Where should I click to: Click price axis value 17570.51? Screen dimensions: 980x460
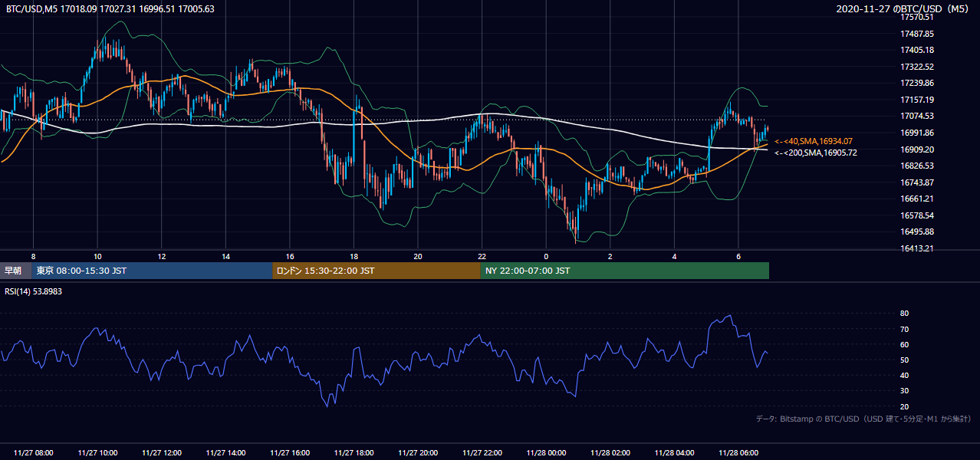click(x=917, y=17)
